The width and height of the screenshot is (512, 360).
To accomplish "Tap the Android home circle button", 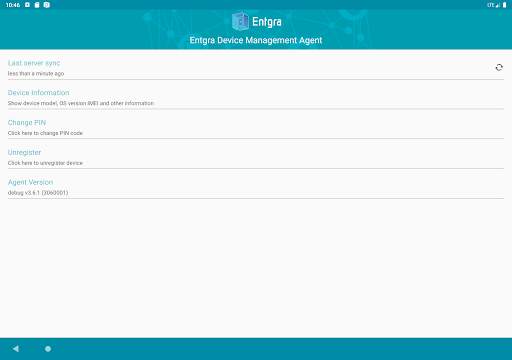I will click(x=48, y=349).
